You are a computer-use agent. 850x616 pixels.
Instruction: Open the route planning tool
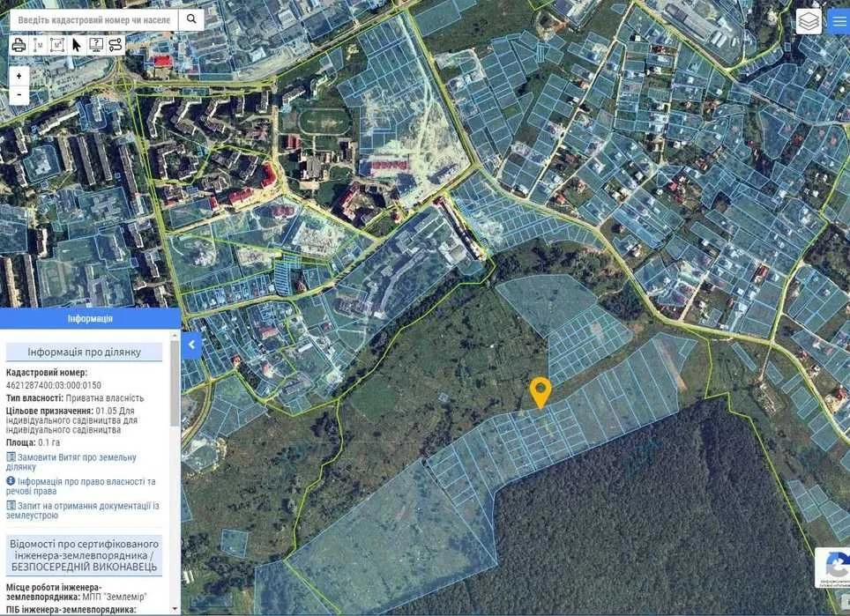116,45
